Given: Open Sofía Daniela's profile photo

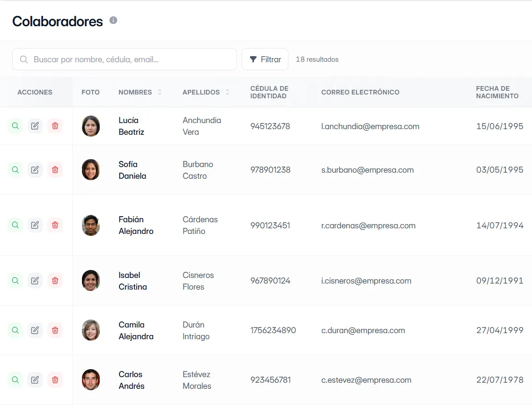Looking at the screenshot, I should (91, 170).
